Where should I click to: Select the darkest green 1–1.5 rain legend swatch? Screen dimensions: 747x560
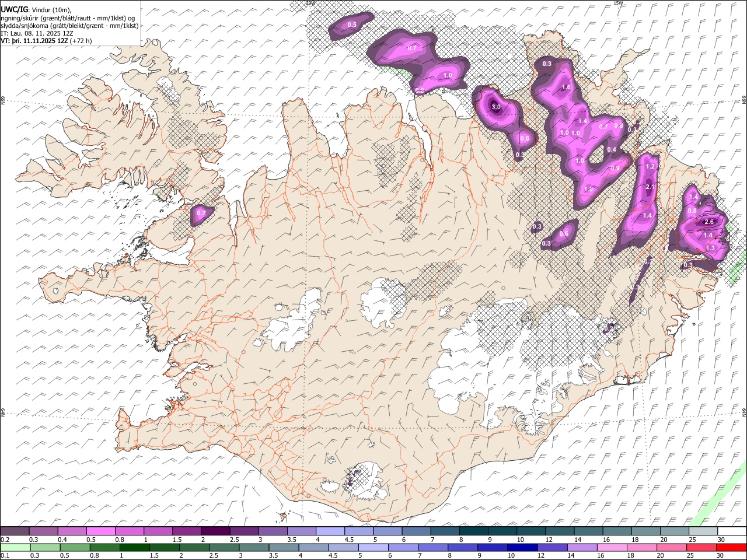134,547
